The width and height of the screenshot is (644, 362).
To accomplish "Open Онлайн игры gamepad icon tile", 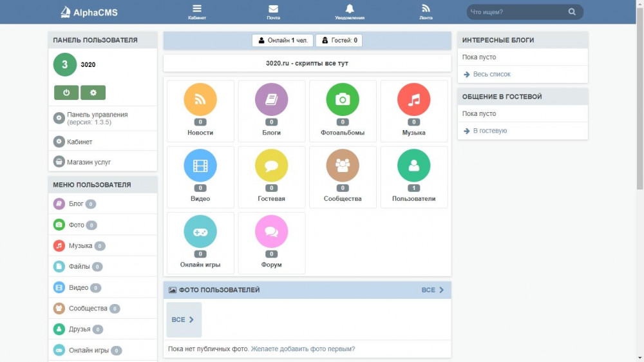I will tap(200, 243).
